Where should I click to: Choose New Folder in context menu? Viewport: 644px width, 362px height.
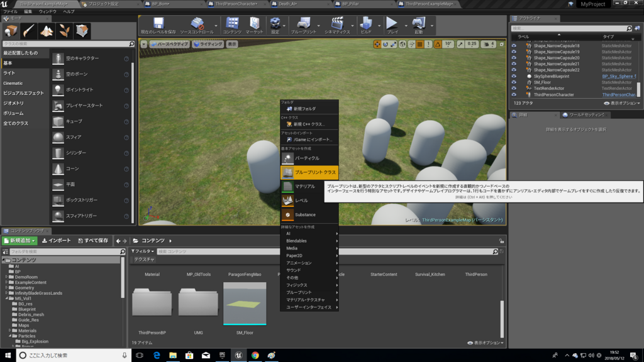(x=309, y=109)
